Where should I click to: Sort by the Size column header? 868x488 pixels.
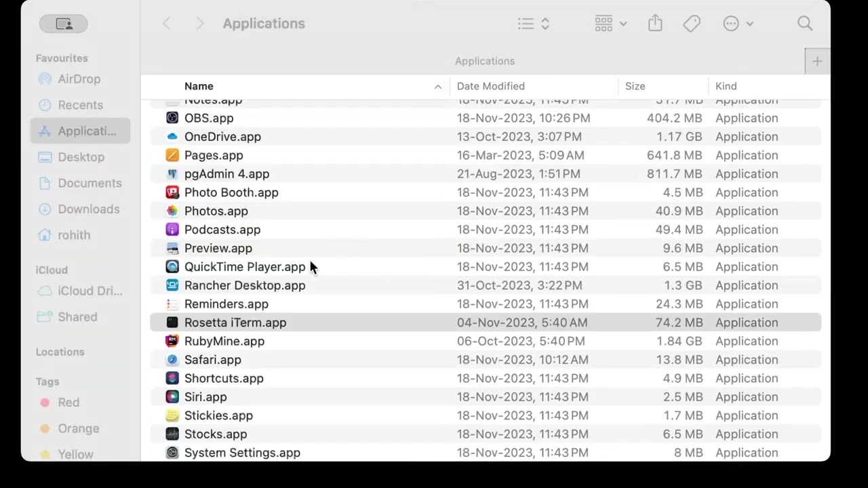click(x=635, y=86)
